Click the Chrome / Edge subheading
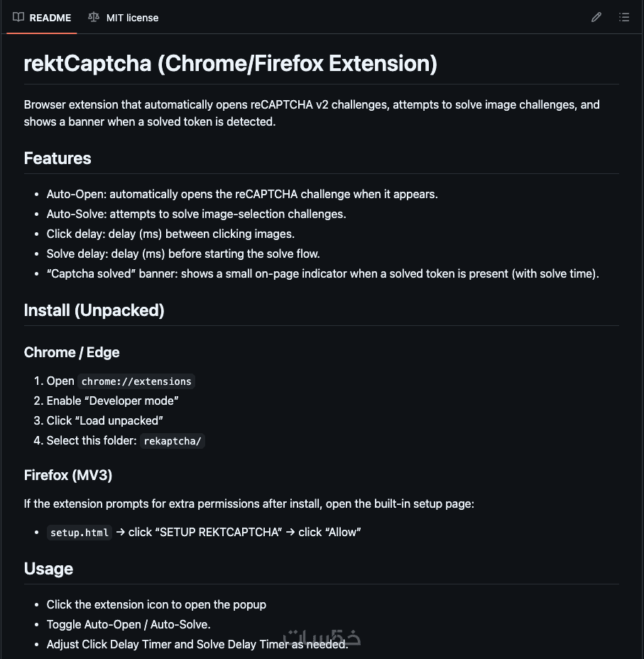This screenshot has height=659, width=644. pyautogui.click(x=72, y=352)
